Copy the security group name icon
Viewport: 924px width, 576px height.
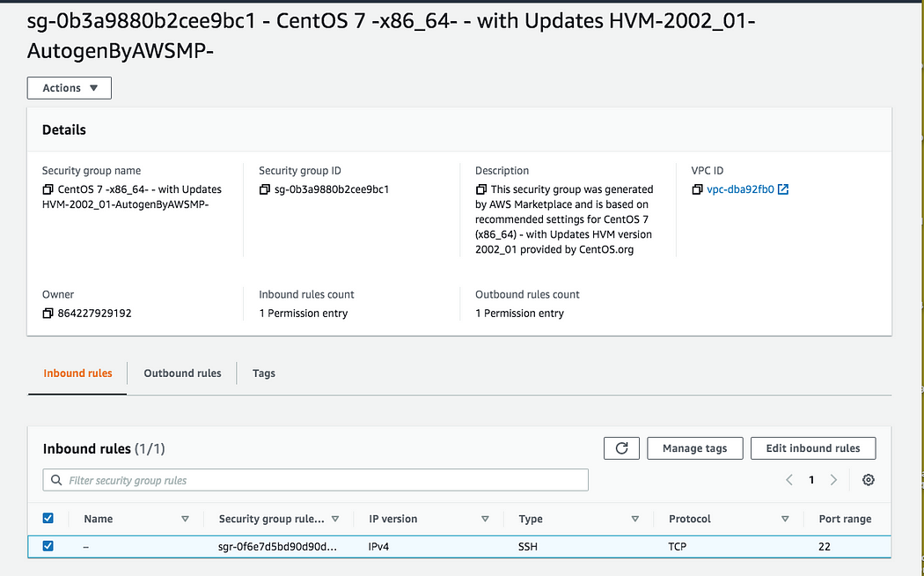pyautogui.click(x=48, y=189)
